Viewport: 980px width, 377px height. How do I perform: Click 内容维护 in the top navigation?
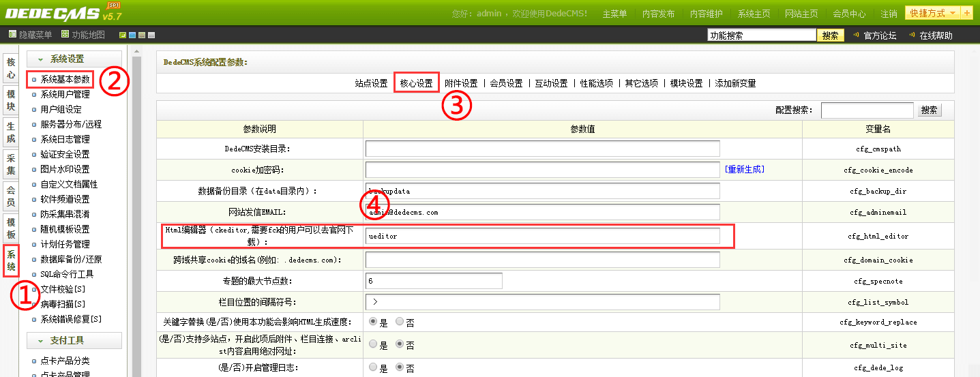click(x=706, y=14)
